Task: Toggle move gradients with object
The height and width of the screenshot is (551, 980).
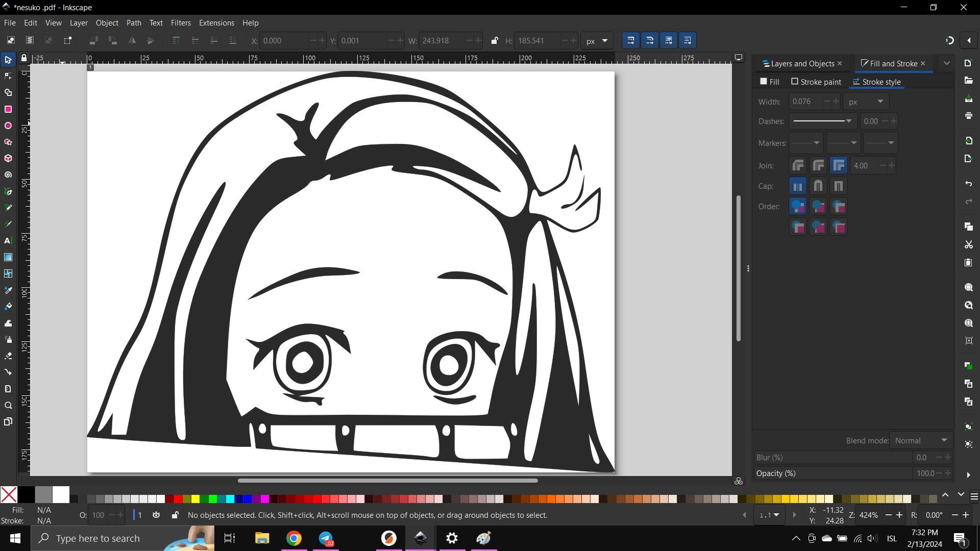Action: [668, 41]
